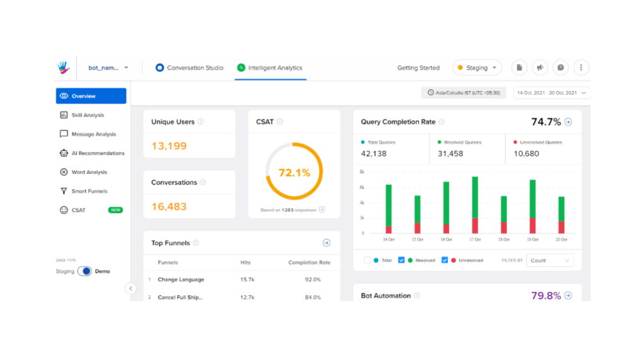Open the megaphone announcements icon
Viewport: 644px width, 362px height.
[540, 68]
